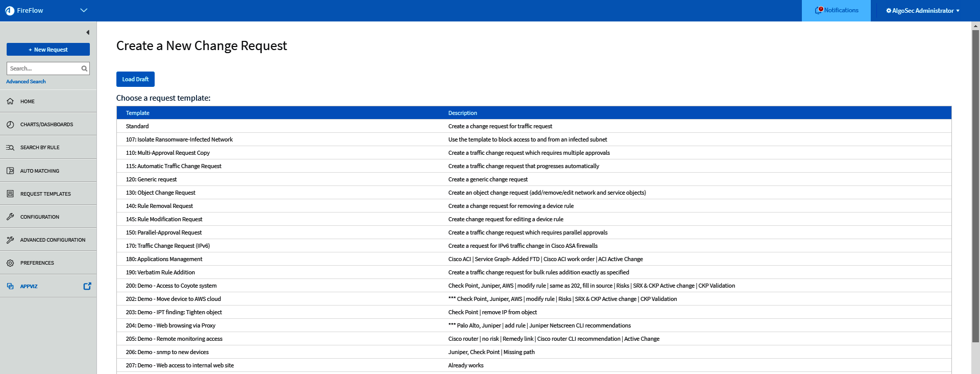Open AppViz external link icon
This screenshot has height=374, width=980.
click(87, 286)
